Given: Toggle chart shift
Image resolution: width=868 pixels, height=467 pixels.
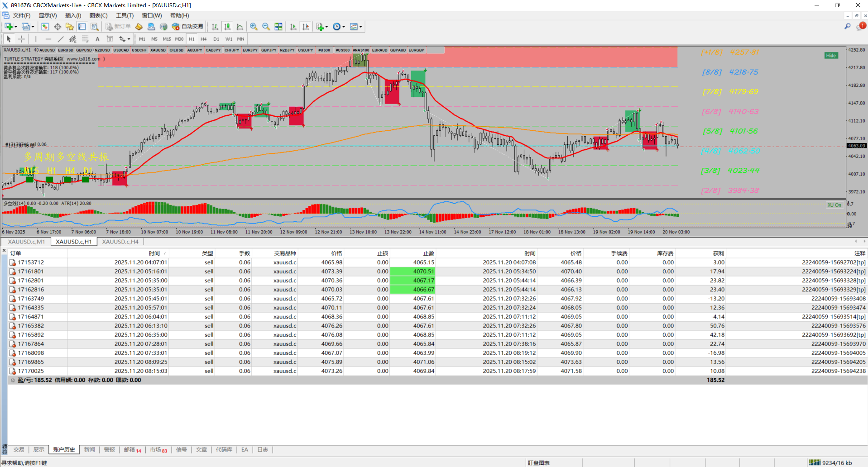Looking at the screenshot, I should (x=306, y=27).
